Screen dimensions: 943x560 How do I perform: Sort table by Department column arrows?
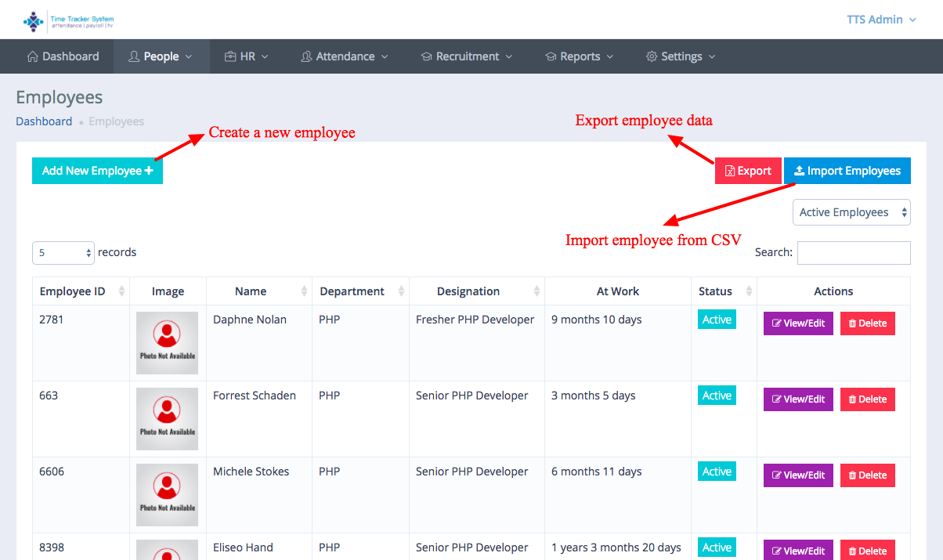pos(401,291)
